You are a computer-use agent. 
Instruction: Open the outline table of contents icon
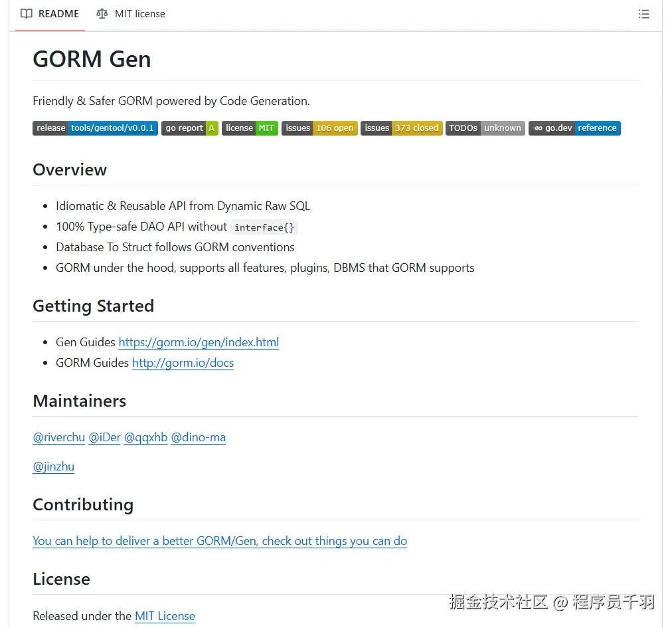coord(643,14)
